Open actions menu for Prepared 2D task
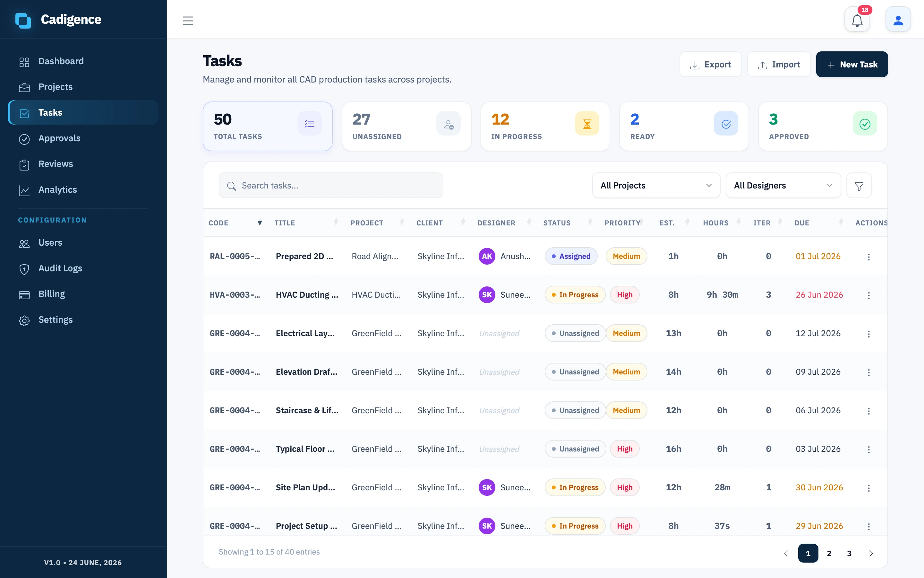 click(x=868, y=257)
